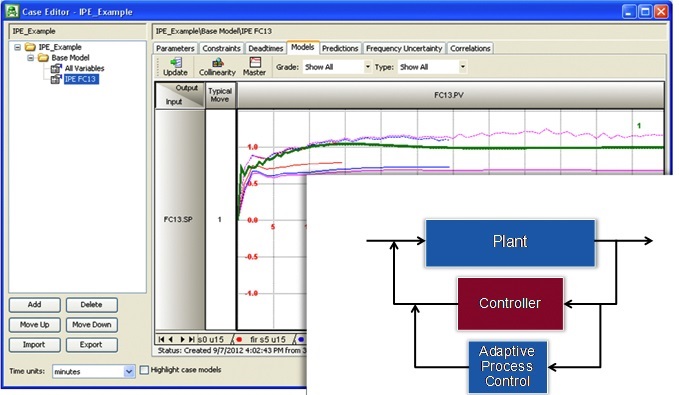Click the IPE_Example root folder icon

point(30,47)
